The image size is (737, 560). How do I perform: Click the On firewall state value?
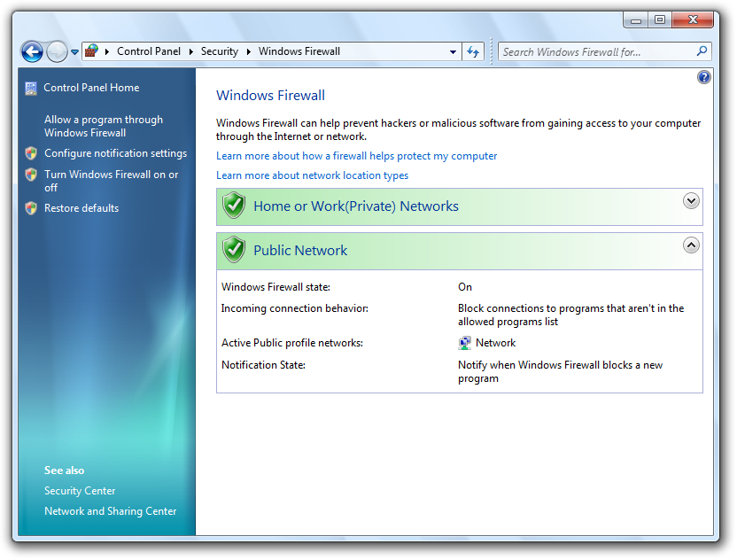tap(465, 287)
